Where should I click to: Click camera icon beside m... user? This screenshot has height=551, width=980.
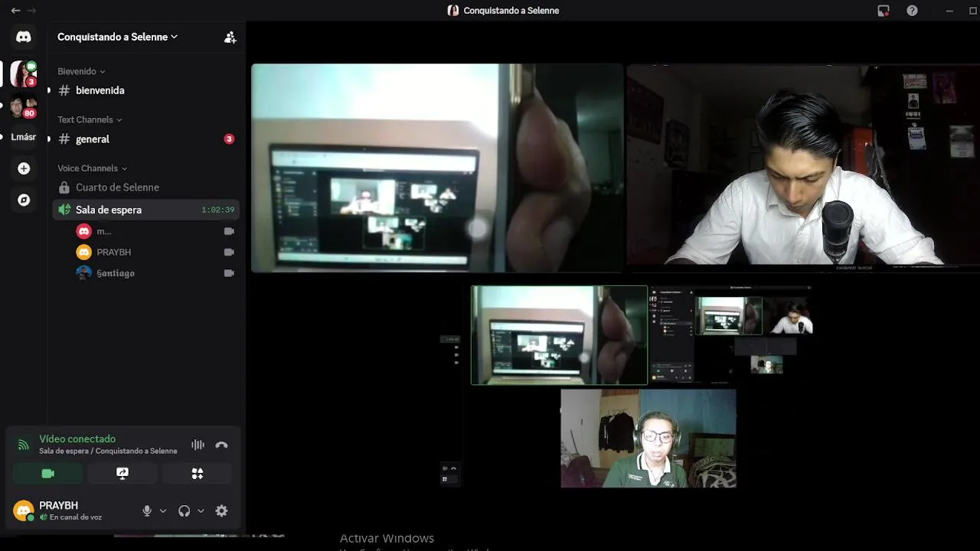(x=228, y=231)
